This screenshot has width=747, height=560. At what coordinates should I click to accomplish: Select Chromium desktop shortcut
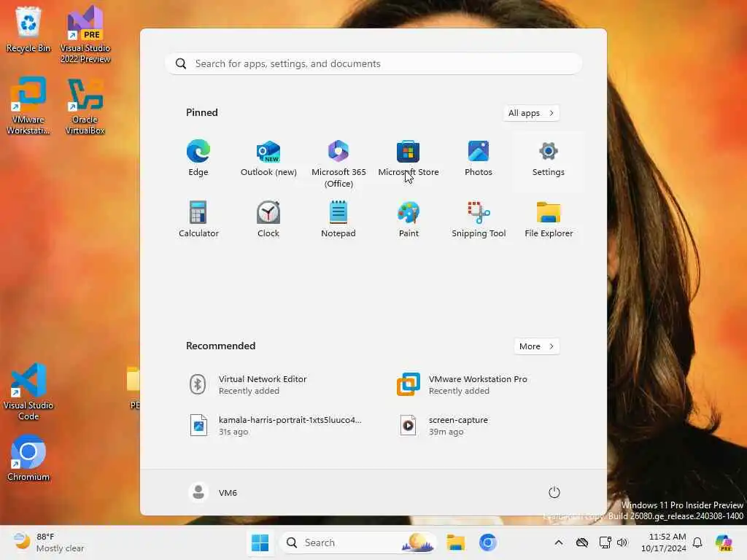pyautogui.click(x=28, y=458)
